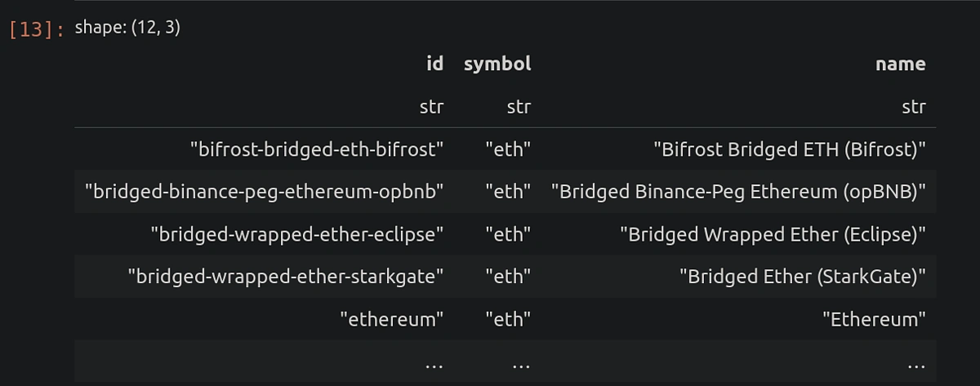This screenshot has width=980, height=386.
Task: Click the "Bridged Ether (StarkGate)" name cell
Action: [x=803, y=277]
